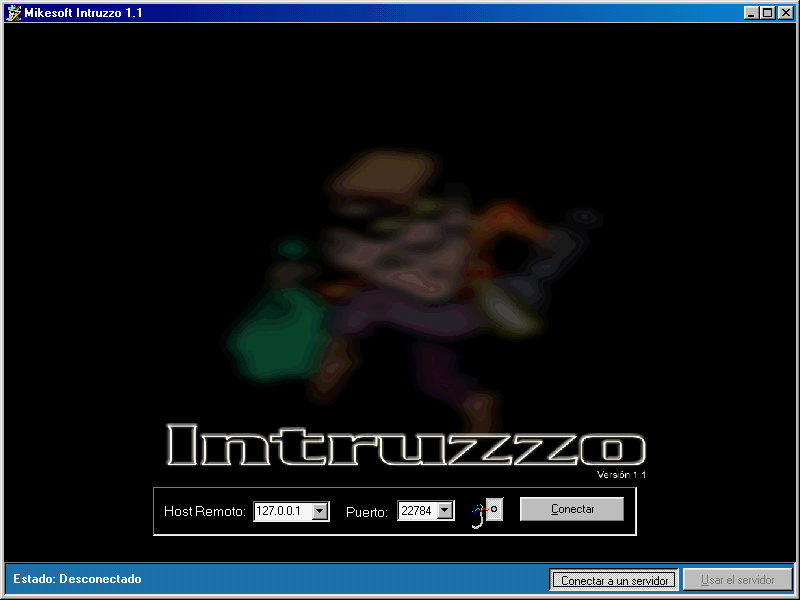Click inside the 127.0.0.1 address field

285,510
